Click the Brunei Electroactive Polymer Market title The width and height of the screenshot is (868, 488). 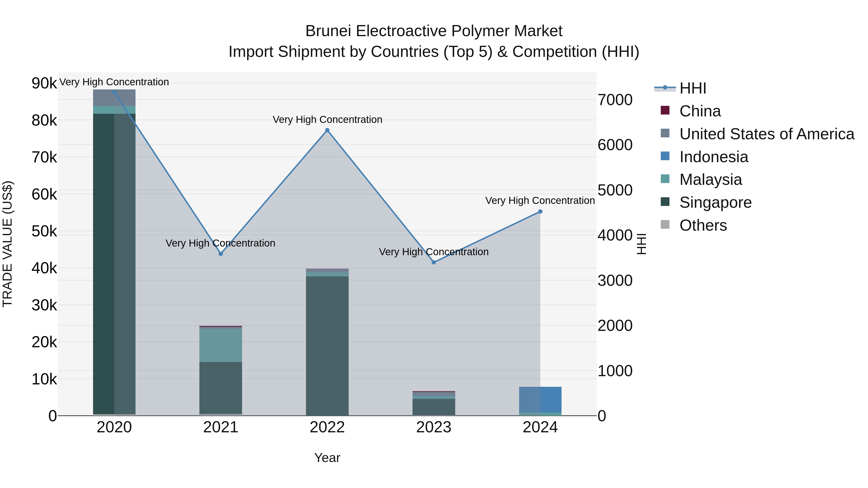[434, 31]
